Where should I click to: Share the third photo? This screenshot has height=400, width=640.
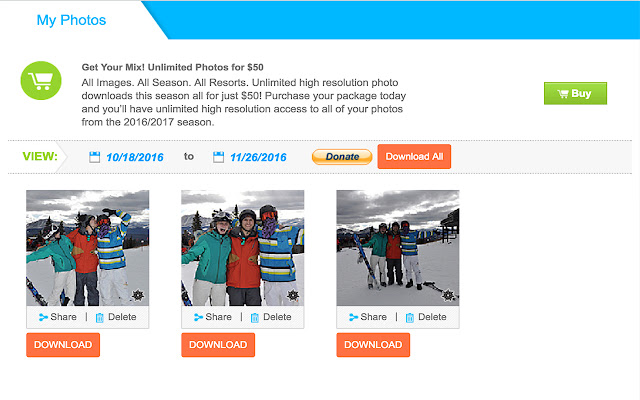(x=368, y=317)
